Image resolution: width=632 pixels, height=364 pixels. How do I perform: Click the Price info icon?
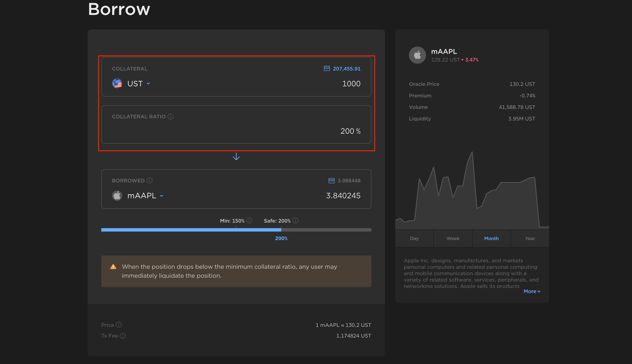[119, 325]
